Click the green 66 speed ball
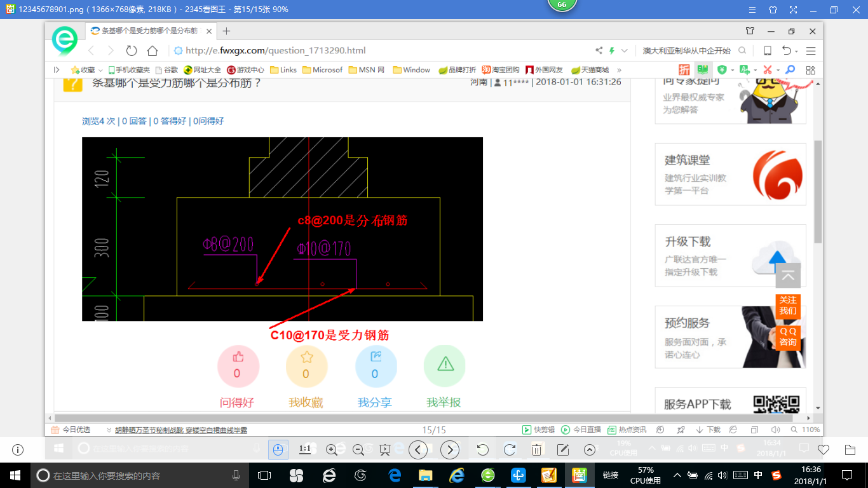This screenshot has width=868, height=488. point(561,5)
